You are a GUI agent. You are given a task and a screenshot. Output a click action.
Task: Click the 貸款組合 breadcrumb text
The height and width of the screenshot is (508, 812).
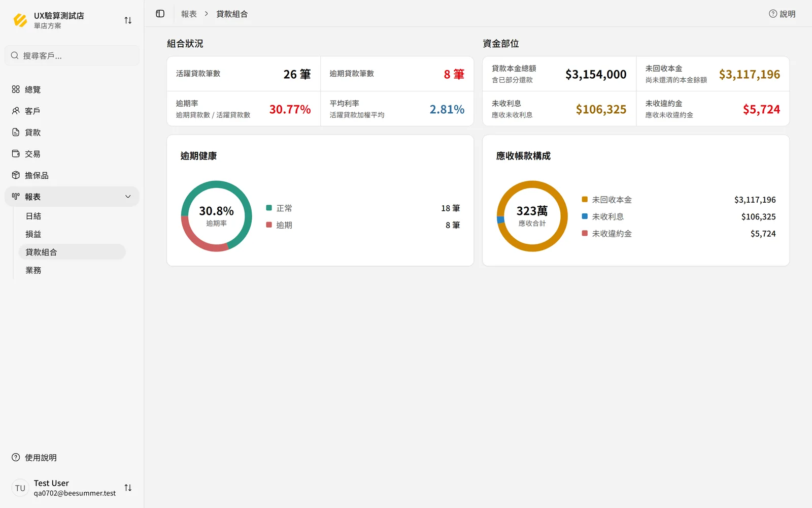[232, 14]
